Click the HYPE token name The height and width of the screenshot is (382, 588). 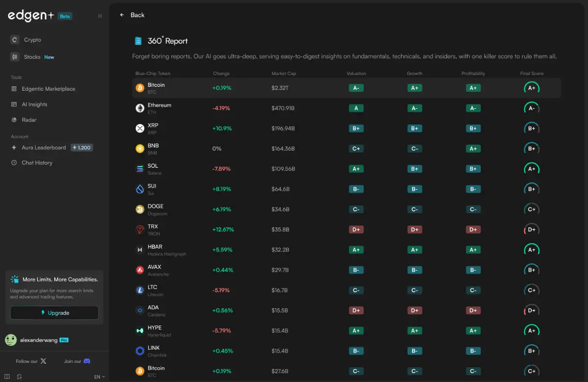coord(154,328)
